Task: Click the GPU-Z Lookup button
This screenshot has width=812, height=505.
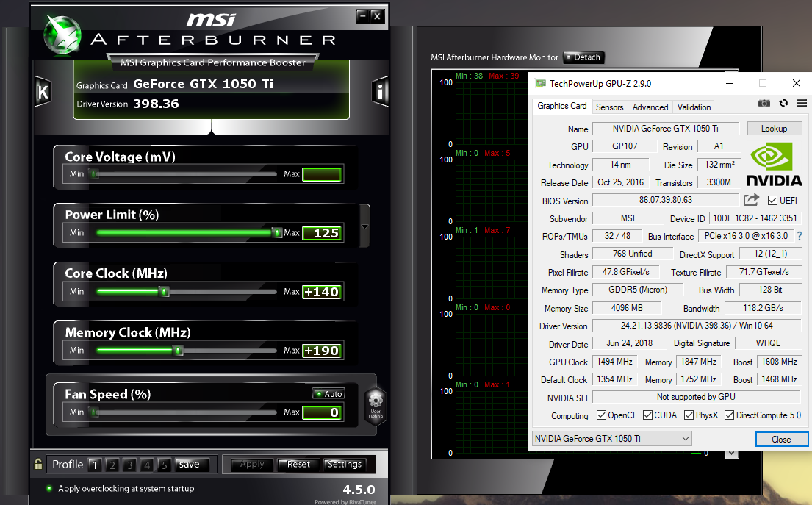Action: click(775, 129)
